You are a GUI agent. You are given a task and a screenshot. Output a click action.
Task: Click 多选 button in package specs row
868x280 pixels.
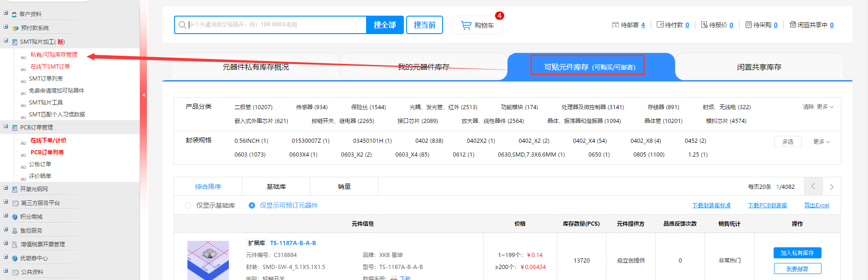tap(787, 142)
